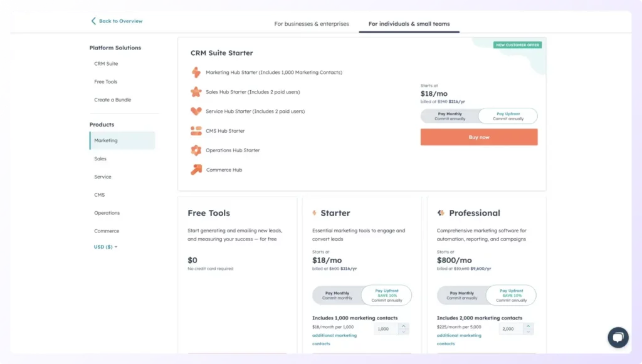
Task: Click the Operations Hub Starter gear icon
Action: [x=196, y=150]
